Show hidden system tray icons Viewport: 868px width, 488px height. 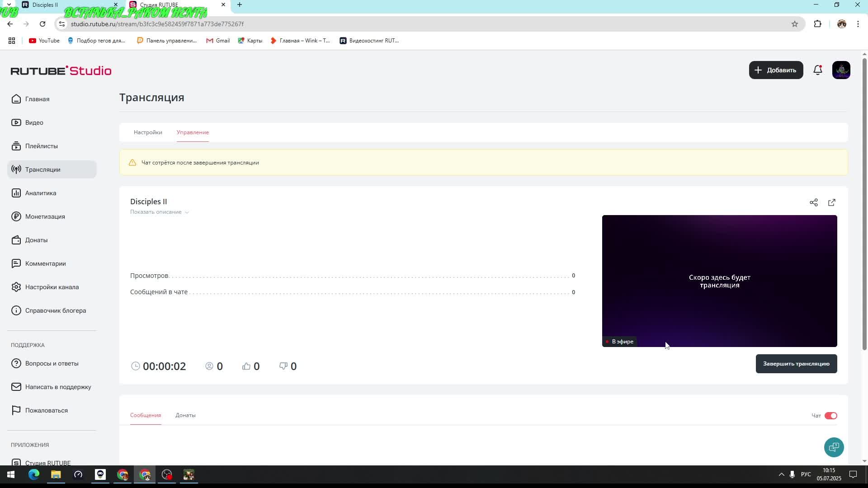click(x=781, y=474)
